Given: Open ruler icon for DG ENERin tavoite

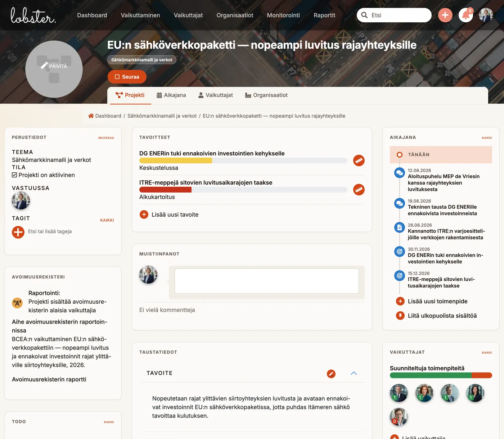Looking at the screenshot, I should point(359,160).
